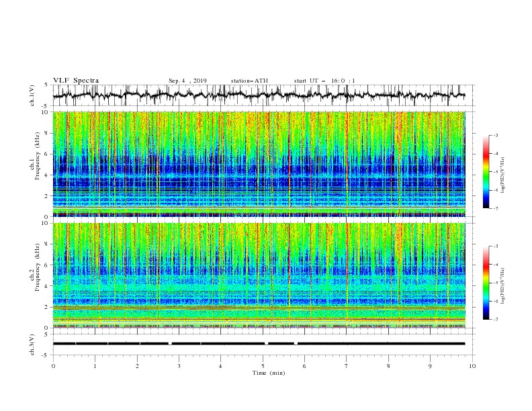Click the "-7" label on ch.1 colorbar
The height and width of the screenshot is (411, 532).
pyautogui.click(x=495, y=209)
